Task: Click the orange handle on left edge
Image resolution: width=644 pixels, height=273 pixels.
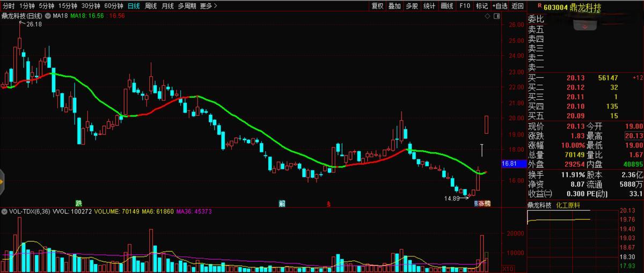Action: pyautogui.click(x=2, y=182)
